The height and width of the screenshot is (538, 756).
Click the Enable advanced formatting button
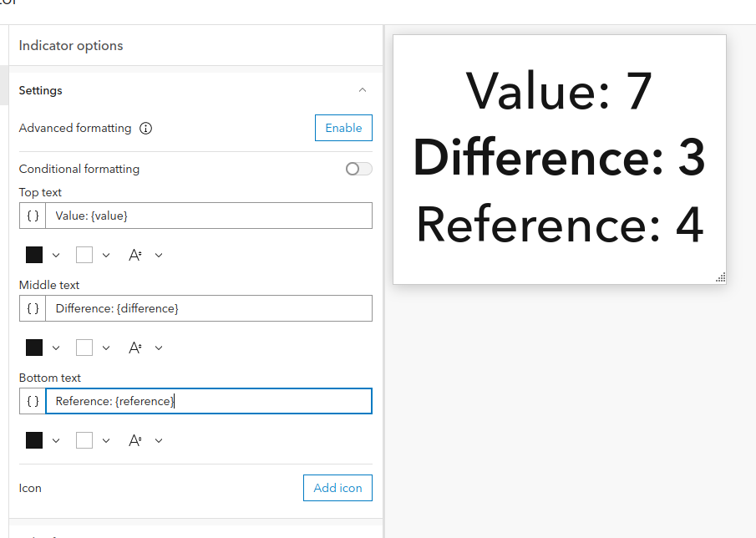(x=343, y=128)
